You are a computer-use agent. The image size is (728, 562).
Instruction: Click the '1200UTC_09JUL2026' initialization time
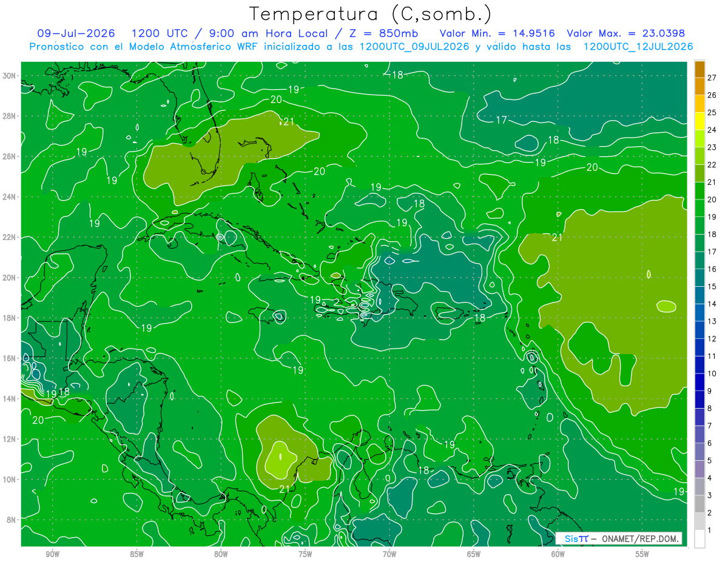415,47
